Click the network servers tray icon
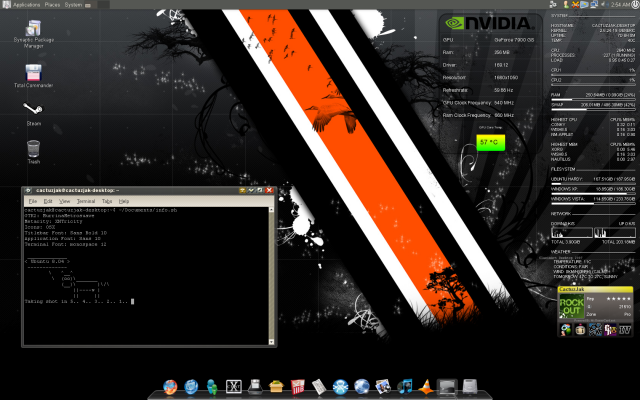 click(x=553, y=4)
